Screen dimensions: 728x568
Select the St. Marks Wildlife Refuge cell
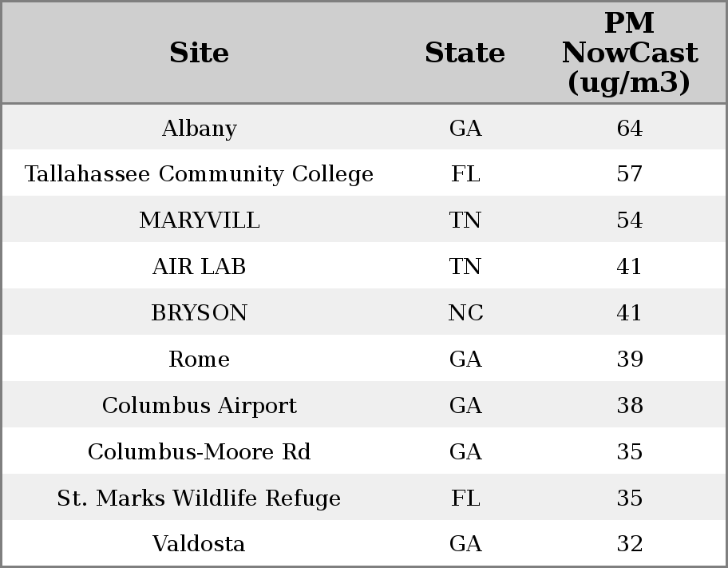[x=199, y=498]
